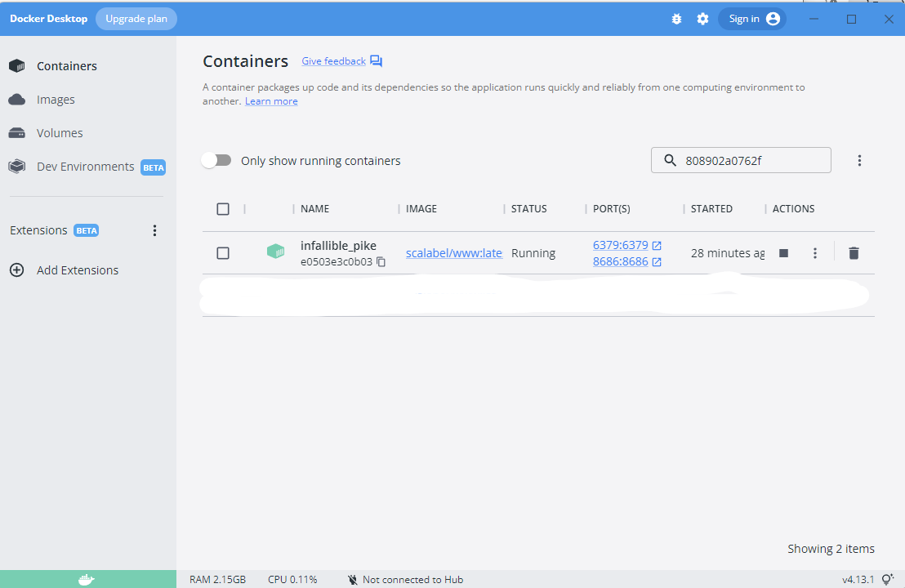Screen dimensions: 905x588
Task: Open infallible_pike more actions menu
Action: pos(815,252)
